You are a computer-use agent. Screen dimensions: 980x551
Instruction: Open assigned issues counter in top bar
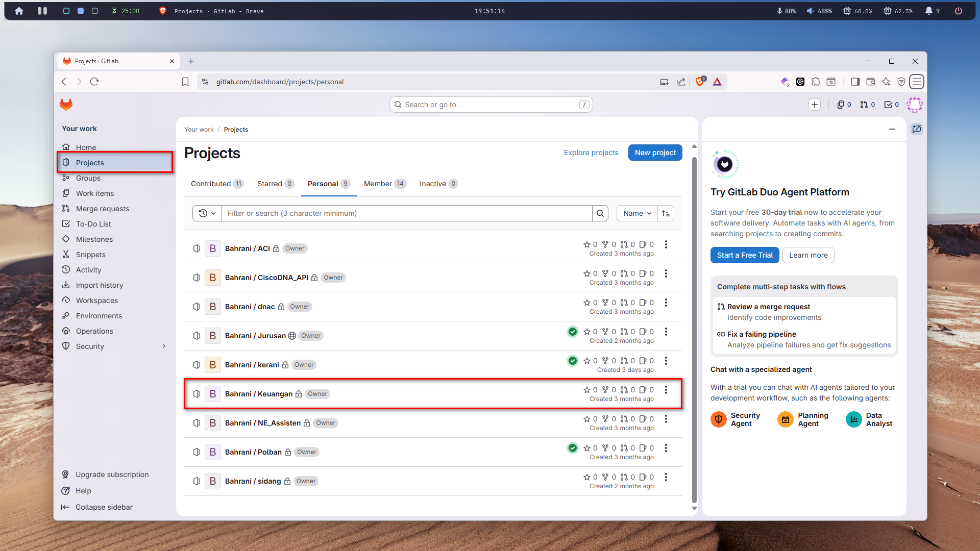[844, 105]
